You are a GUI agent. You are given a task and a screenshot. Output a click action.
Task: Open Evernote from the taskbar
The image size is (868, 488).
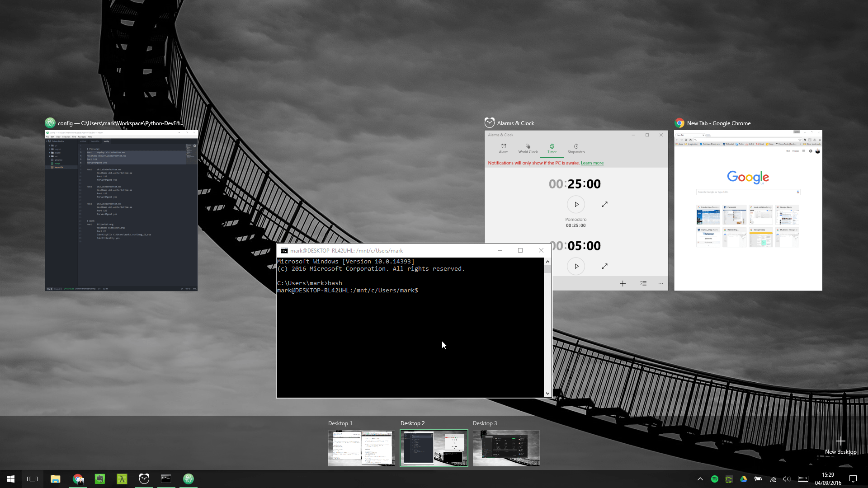point(100,479)
